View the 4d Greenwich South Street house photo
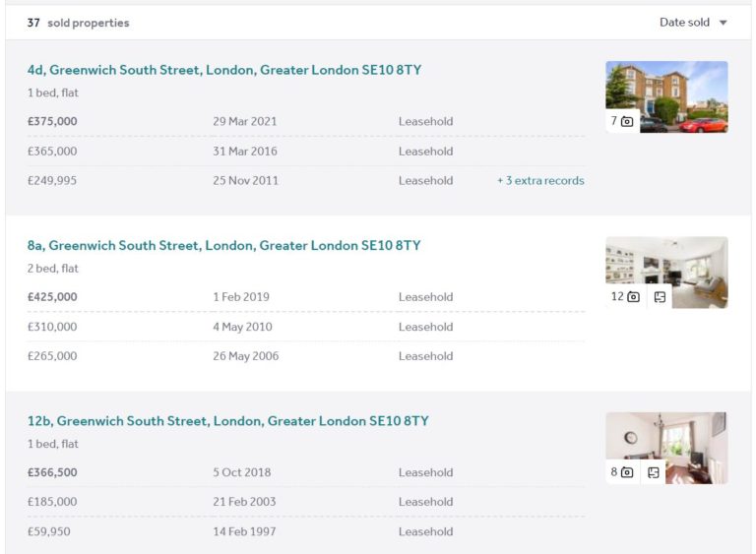Viewport: 756px width, 554px height. pos(666,96)
